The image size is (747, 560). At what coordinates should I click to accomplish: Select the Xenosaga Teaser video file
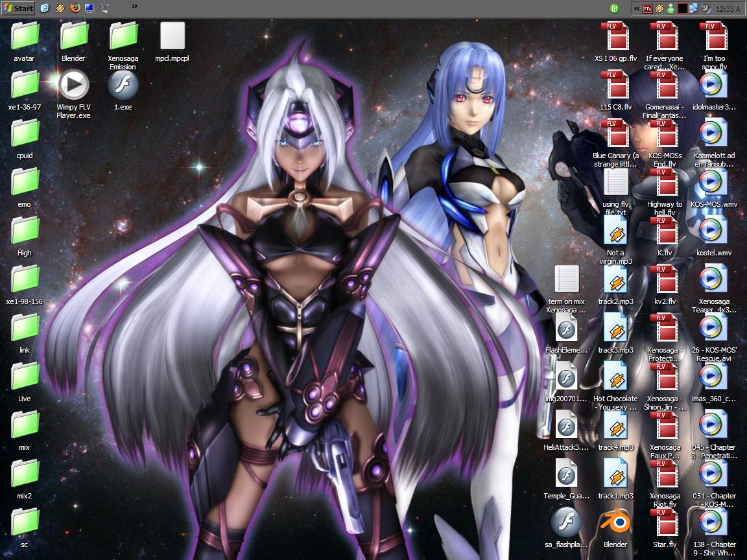click(x=714, y=289)
